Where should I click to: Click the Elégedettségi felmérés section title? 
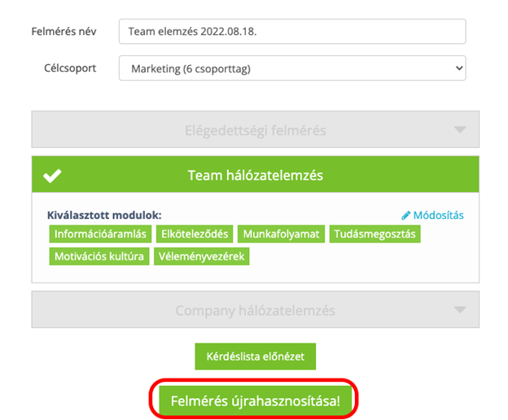click(256, 129)
